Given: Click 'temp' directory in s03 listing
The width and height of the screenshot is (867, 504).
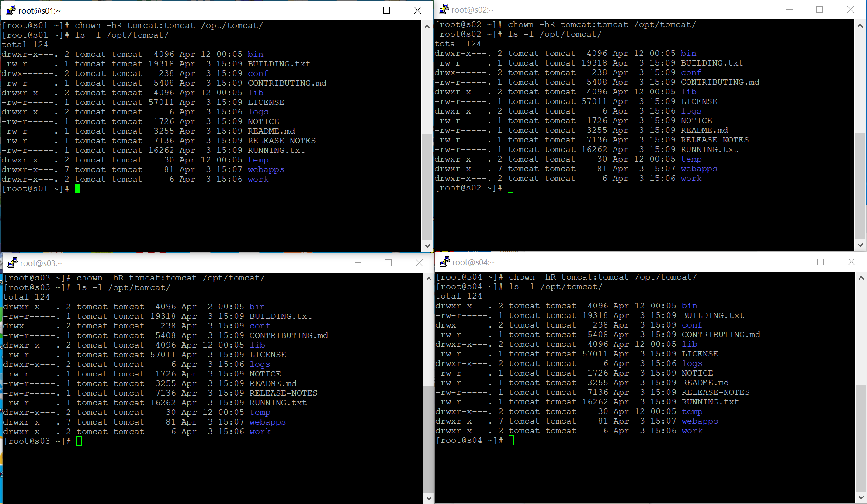Looking at the screenshot, I should (x=260, y=412).
